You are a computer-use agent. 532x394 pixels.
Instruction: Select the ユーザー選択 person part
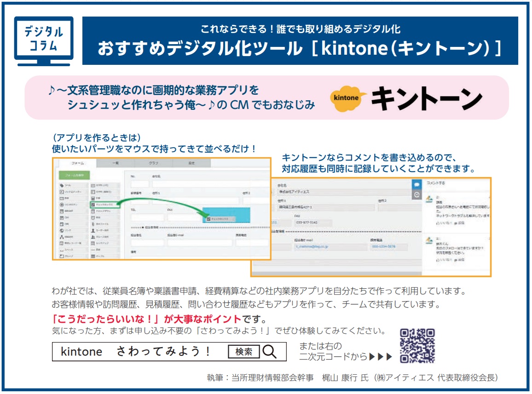pos(105,230)
